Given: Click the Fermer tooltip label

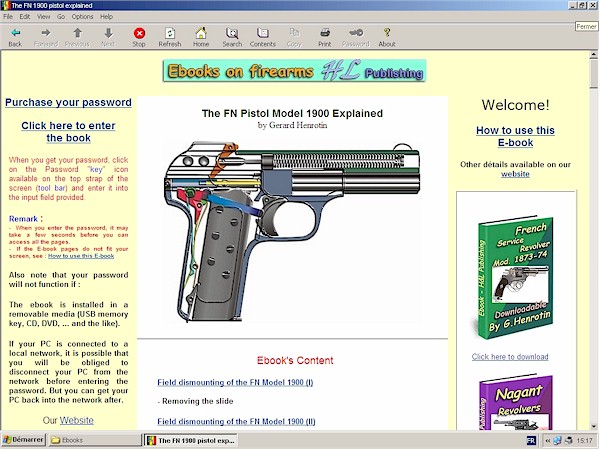Looking at the screenshot, I should point(586,26).
